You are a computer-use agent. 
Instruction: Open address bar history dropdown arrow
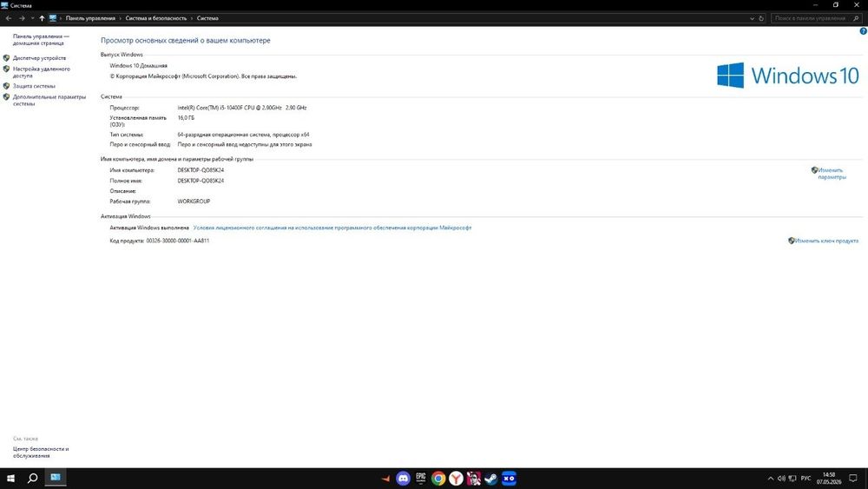pos(752,18)
